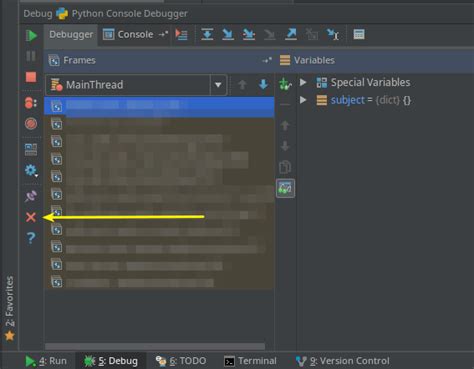Click the 4: Run tool button
This screenshot has height=369, width=474.
(x=46, y=361)
